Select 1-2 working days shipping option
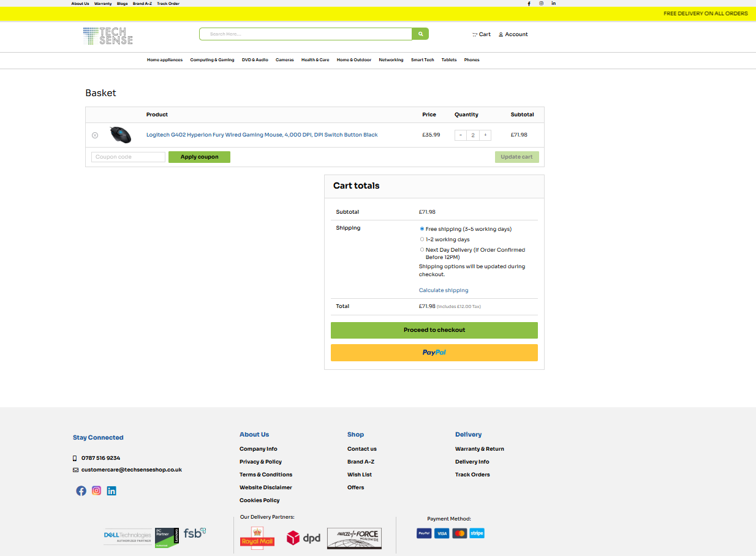 (422, 239)
